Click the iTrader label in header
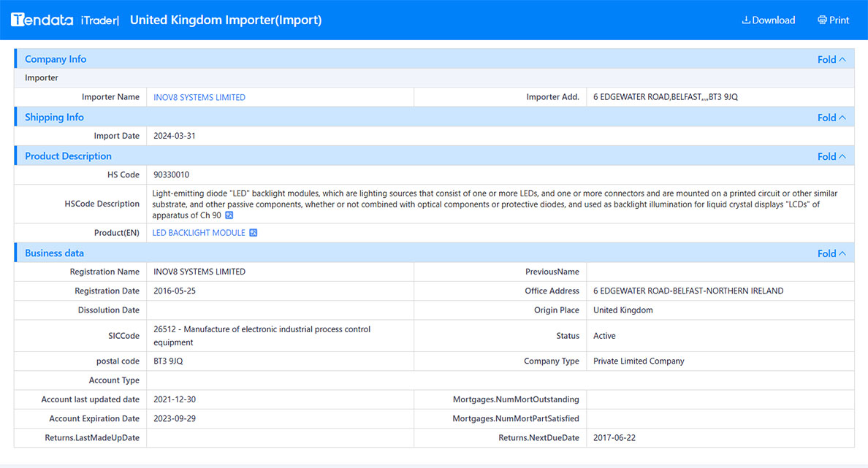The image size is (868, 468). [99, 20]
